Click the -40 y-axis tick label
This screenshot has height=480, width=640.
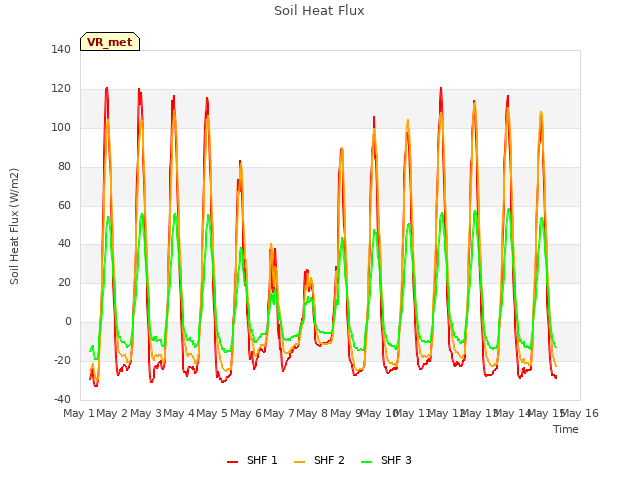click(x=62, y=399)
